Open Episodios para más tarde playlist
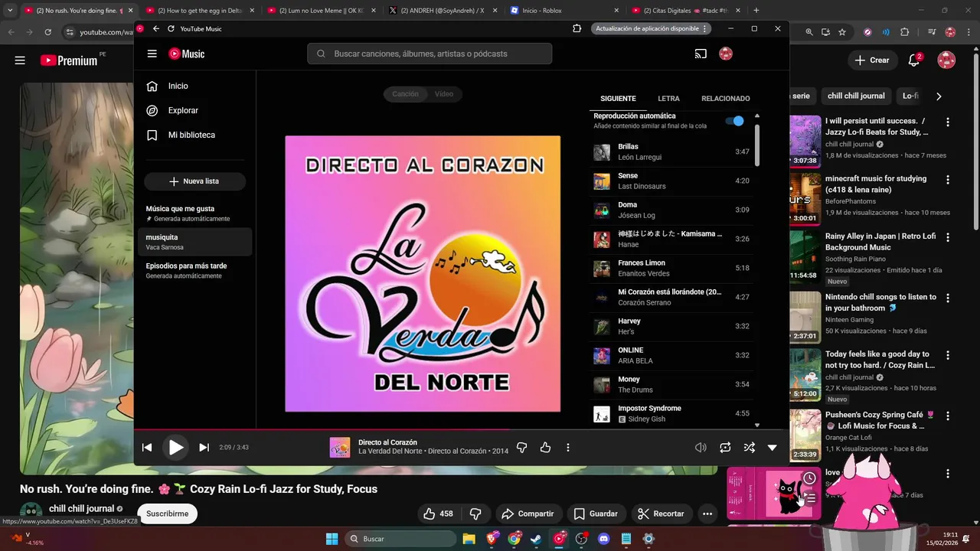The width and height of the screenshot is (980, 551). [x=195, y=271]
